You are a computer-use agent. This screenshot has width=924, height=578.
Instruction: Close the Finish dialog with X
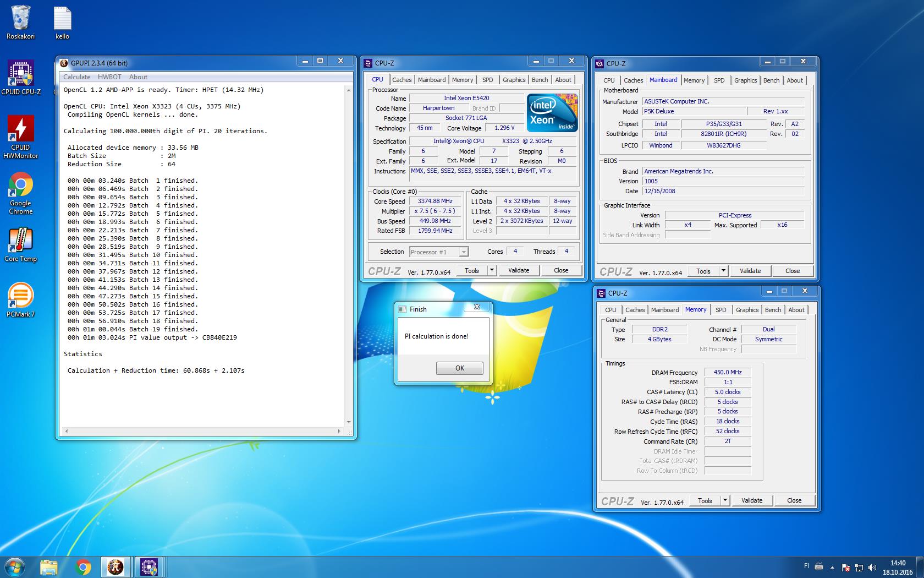click(477, 307)
